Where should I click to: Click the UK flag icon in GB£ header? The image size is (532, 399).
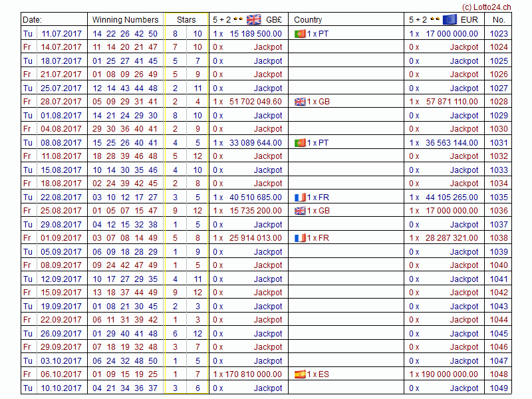(x=253, y=20)
